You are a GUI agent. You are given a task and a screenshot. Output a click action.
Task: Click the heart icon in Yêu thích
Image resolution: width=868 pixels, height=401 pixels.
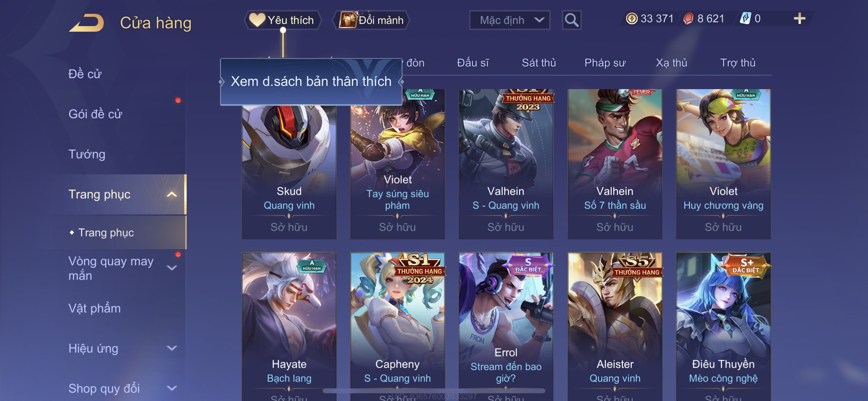pos(257,20)
